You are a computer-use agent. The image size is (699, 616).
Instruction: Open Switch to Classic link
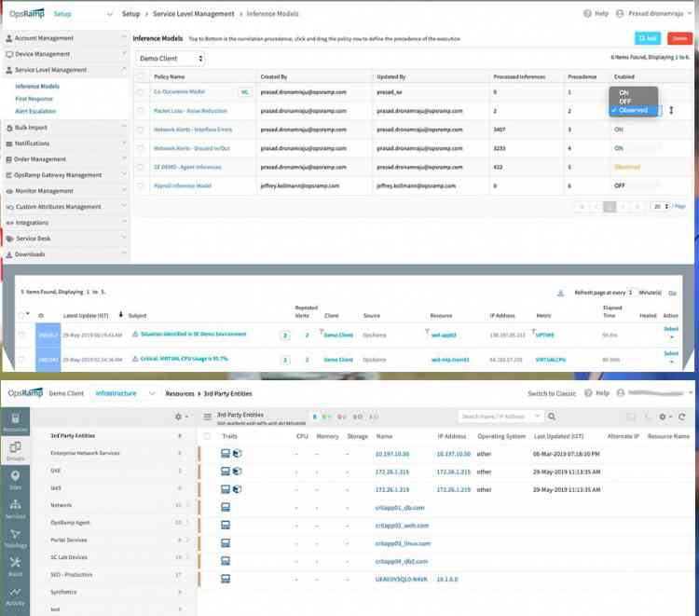tap(552, 393)
